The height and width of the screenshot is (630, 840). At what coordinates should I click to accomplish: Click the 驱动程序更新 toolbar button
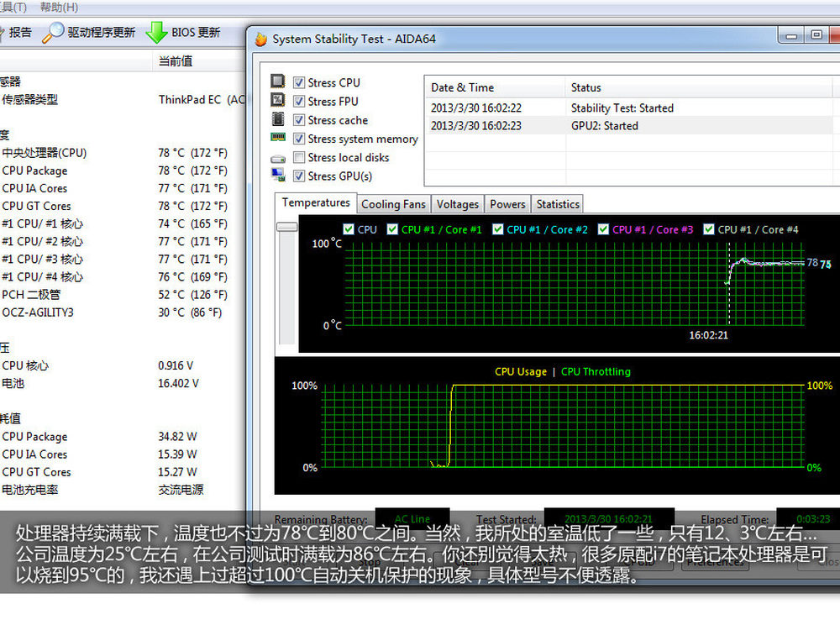pyautogui.click(x=88, y=32)
